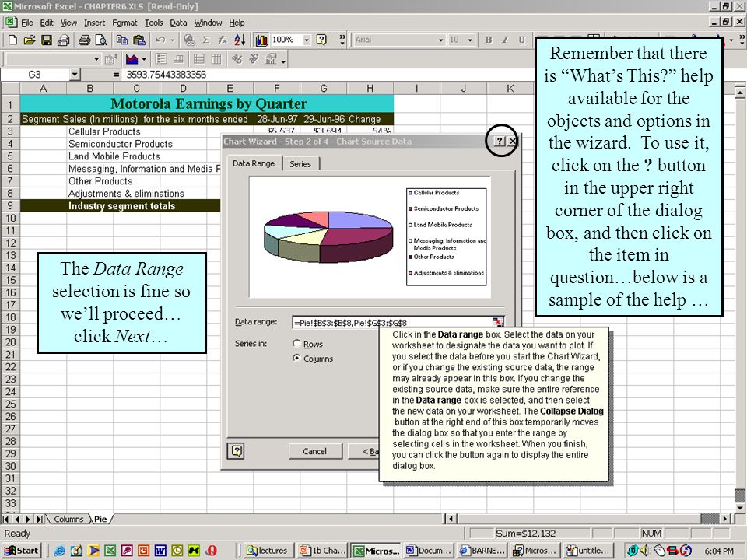
Task: Save the workbook using the floppy icon
Action: pyautogui.click(x=47, y=40)
